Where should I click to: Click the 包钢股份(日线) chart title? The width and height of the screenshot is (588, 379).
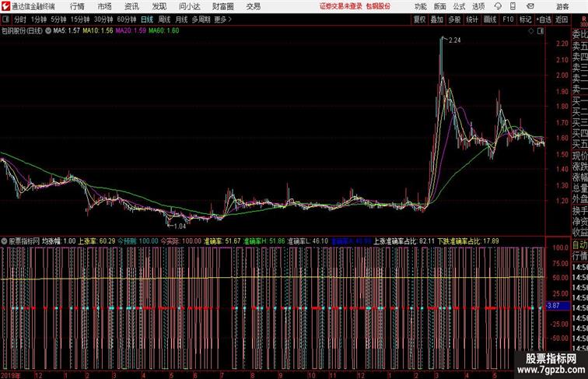click(22, 31)
